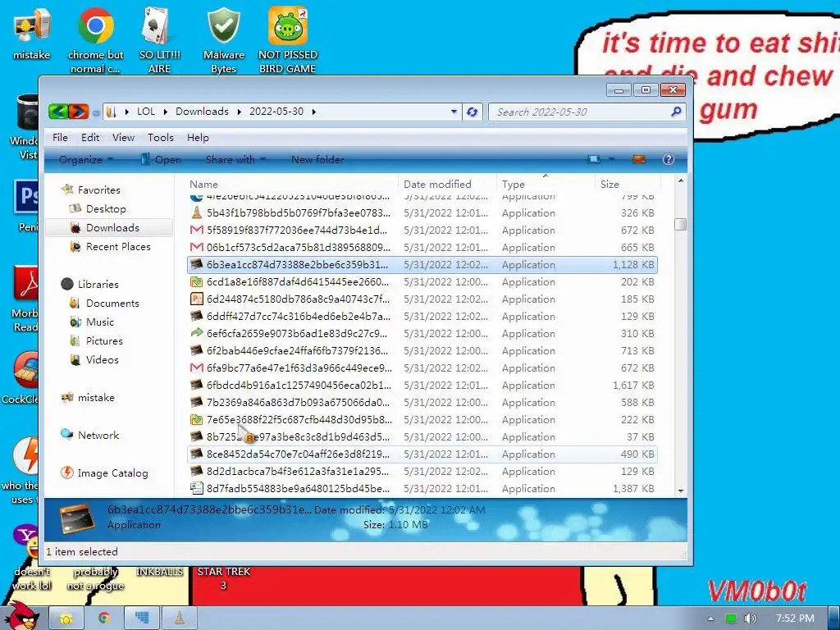Open the Help menu
The width and height of the screenshot is (840, 630).
click(x=198, y=138)
